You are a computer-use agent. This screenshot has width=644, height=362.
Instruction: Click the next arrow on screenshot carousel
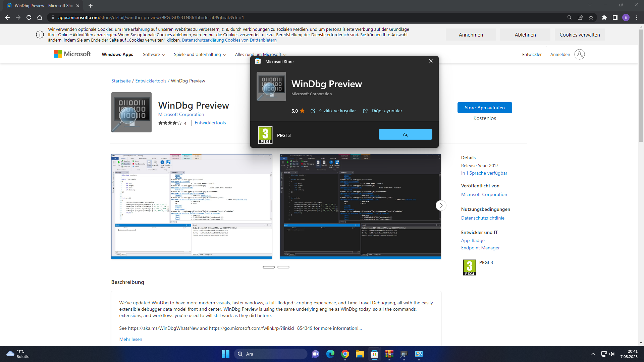click(x=440, y=205)
